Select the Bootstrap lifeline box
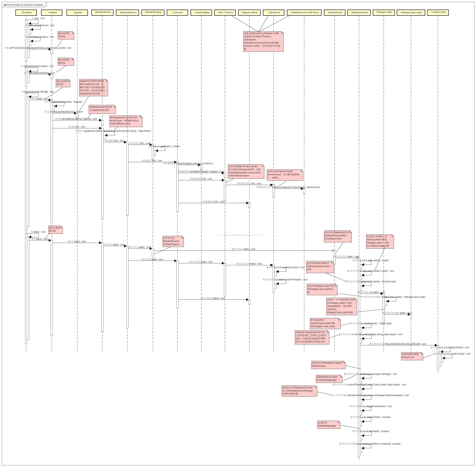The height and width of the screenshot is (467, 476). tap(26, 13)
